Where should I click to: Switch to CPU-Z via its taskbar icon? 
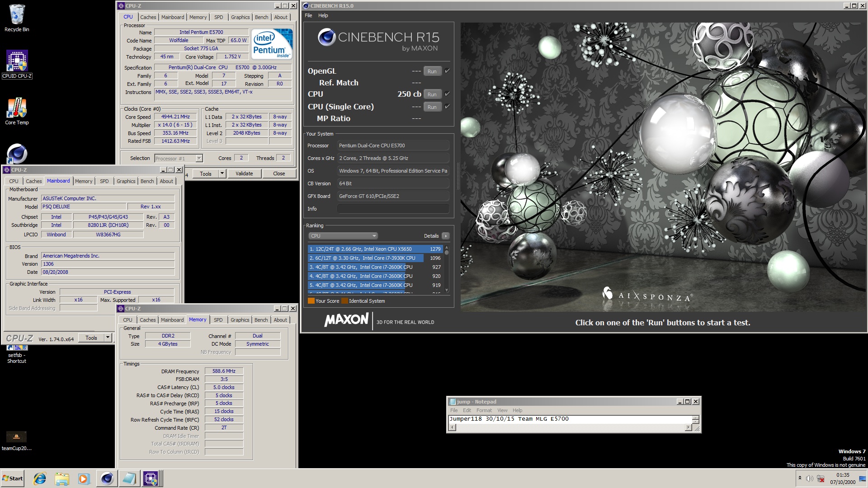[151, 479]
